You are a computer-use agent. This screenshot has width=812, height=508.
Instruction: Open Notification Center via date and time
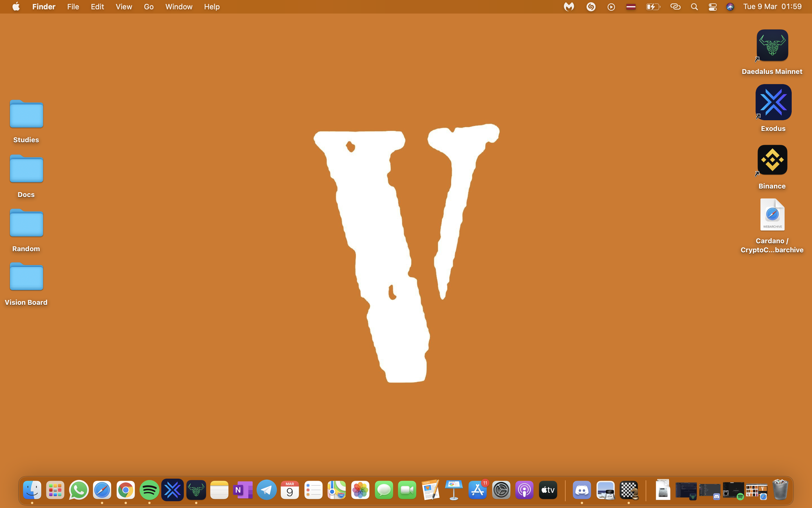pyautogui.click(x=773, y=7)
